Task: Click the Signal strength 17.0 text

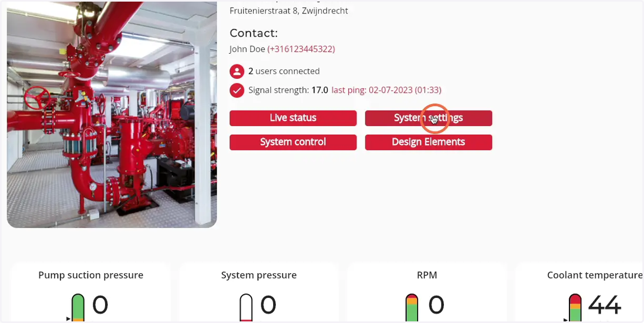Action: click(x=288, y=90)
